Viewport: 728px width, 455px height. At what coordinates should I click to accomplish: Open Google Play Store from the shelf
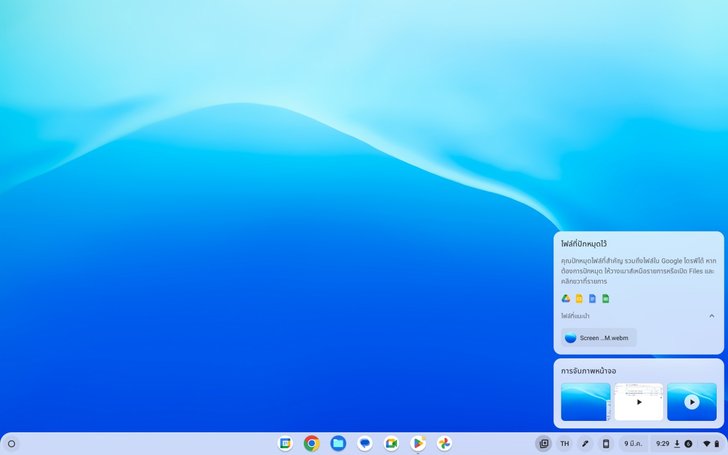(418, 443)
